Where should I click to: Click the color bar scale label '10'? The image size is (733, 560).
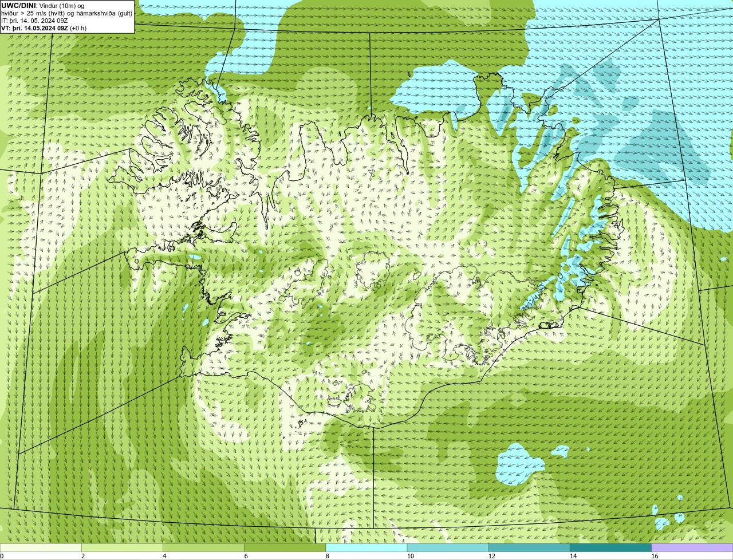[411, 556]
